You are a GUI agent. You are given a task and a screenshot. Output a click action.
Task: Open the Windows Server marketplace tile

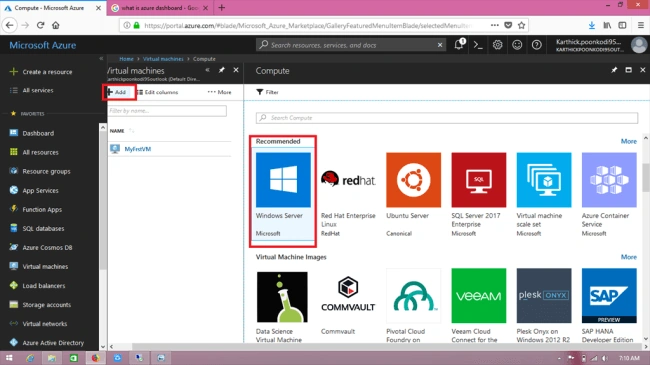click(x=283, y=195)
